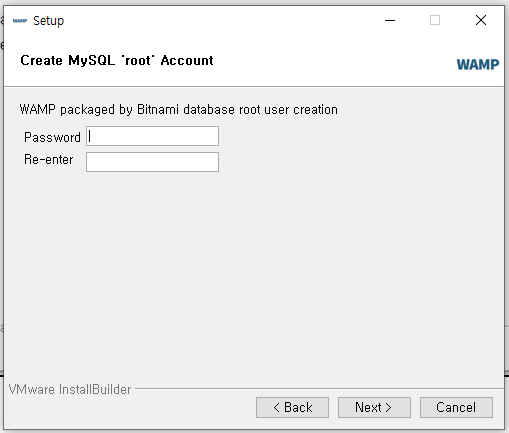
Task: Click the WAMP logo in header
Action: (x=478, y=64)
